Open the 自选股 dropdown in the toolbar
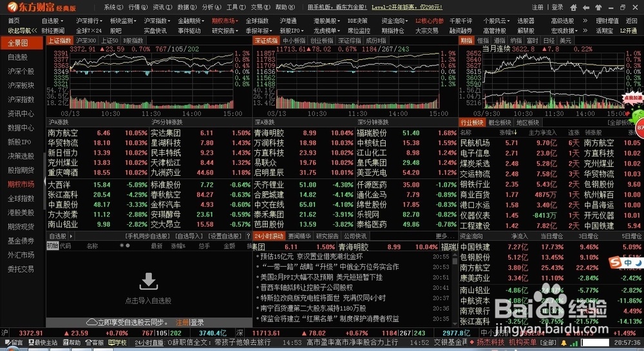 52,21
